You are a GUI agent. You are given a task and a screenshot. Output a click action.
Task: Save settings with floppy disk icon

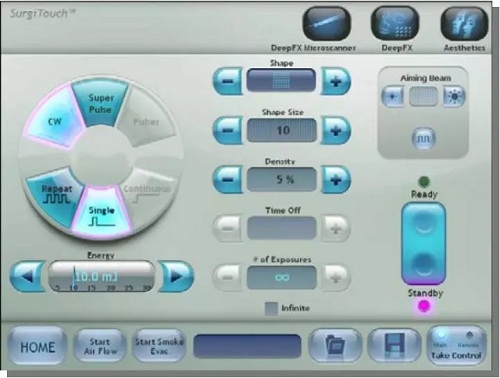click(x=394, y=345)
